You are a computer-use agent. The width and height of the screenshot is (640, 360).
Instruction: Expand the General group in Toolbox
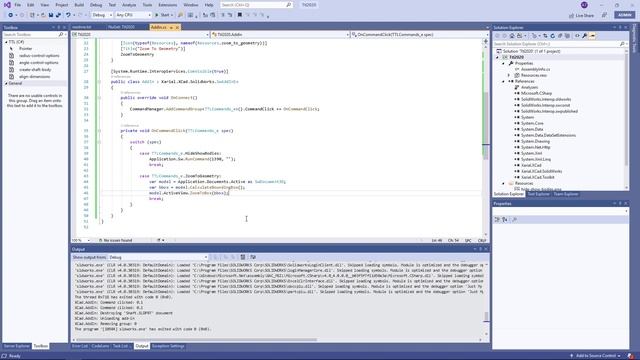[6, 83]
